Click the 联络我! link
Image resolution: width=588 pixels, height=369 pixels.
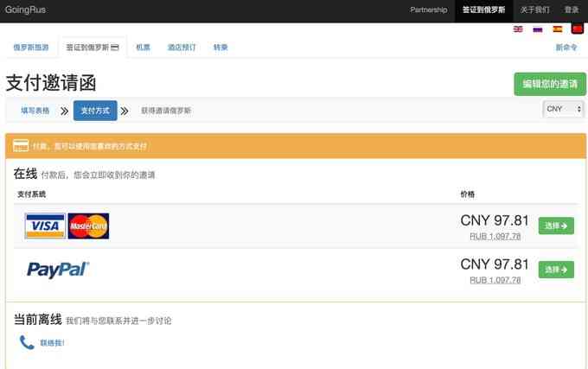click(x=52, y=343)
